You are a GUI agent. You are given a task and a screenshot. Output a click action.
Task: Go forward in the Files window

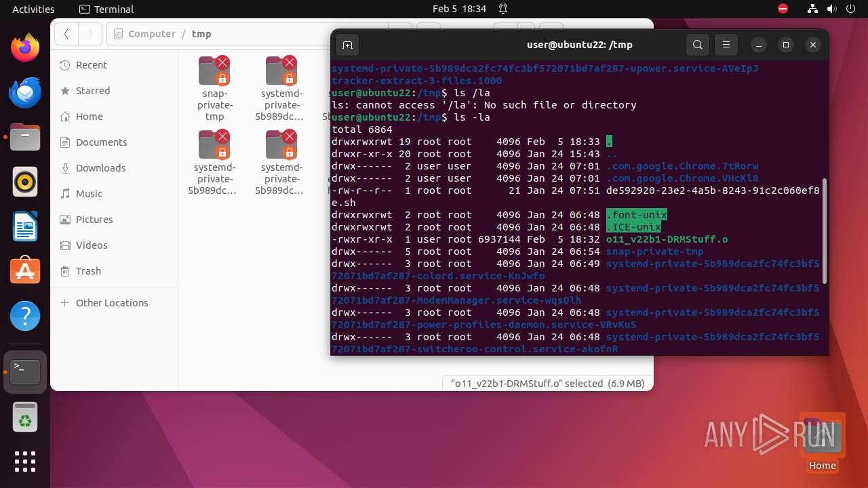click(90, 34)
